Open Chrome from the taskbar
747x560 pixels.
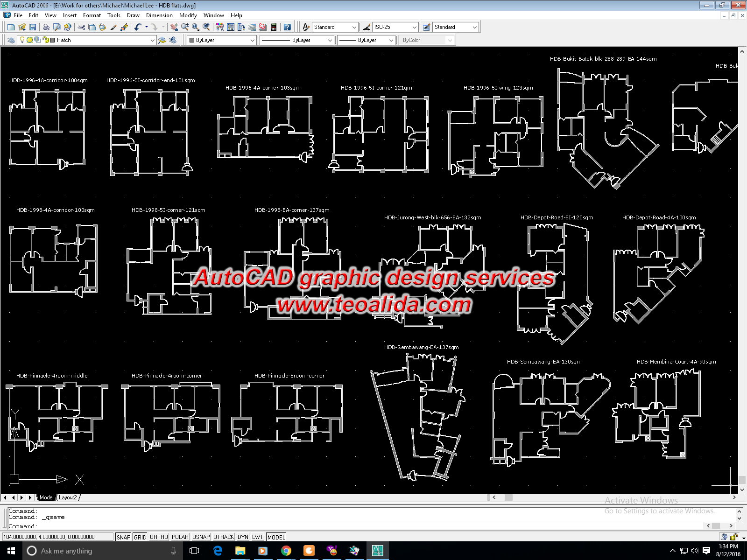286,551
